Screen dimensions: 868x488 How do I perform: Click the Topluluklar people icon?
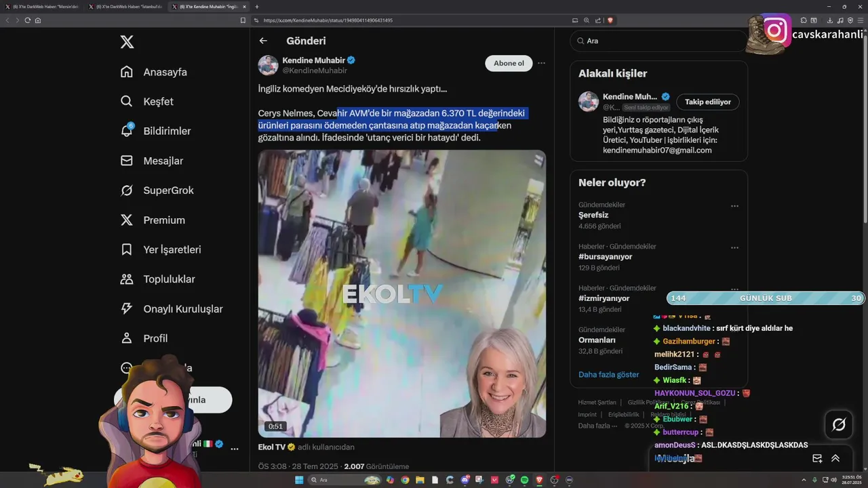(127, 279)
